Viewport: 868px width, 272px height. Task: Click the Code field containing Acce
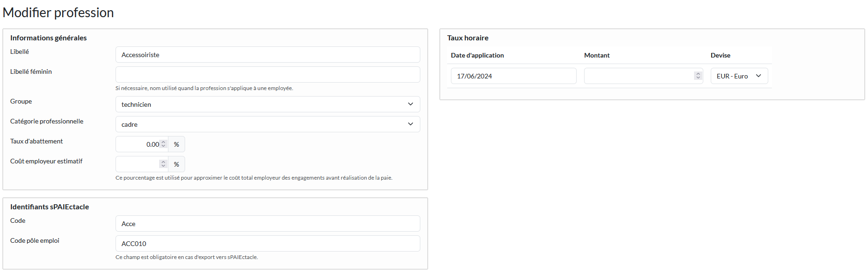point(267,224)
